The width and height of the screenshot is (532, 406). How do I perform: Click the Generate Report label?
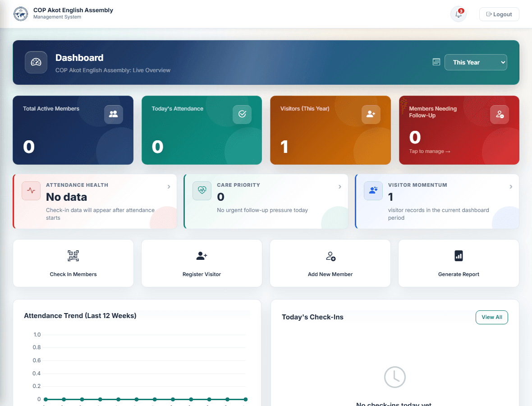(459, 274)
